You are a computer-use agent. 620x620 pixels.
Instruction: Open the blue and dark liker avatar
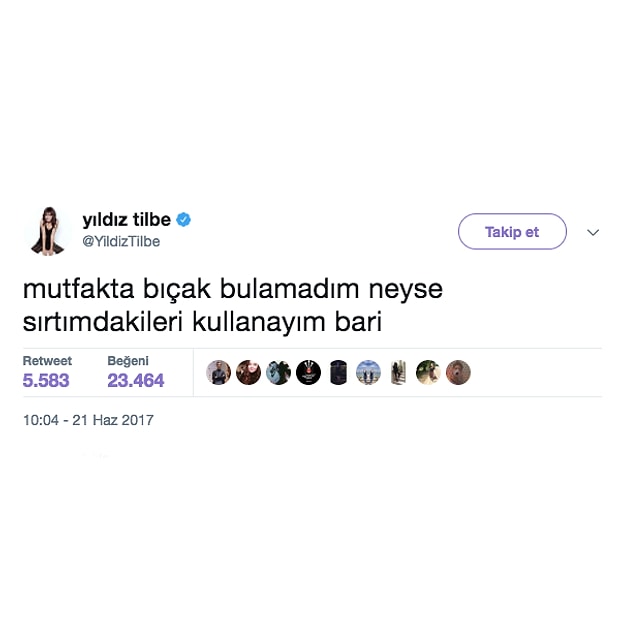click(278, 372)
